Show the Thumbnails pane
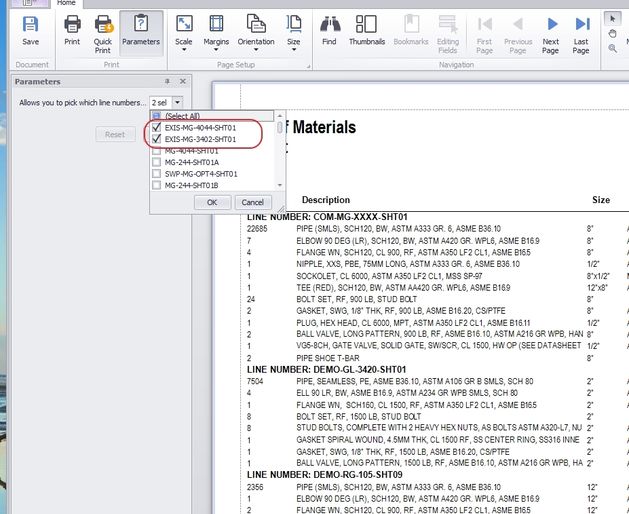629x514 pixels. 367,31
